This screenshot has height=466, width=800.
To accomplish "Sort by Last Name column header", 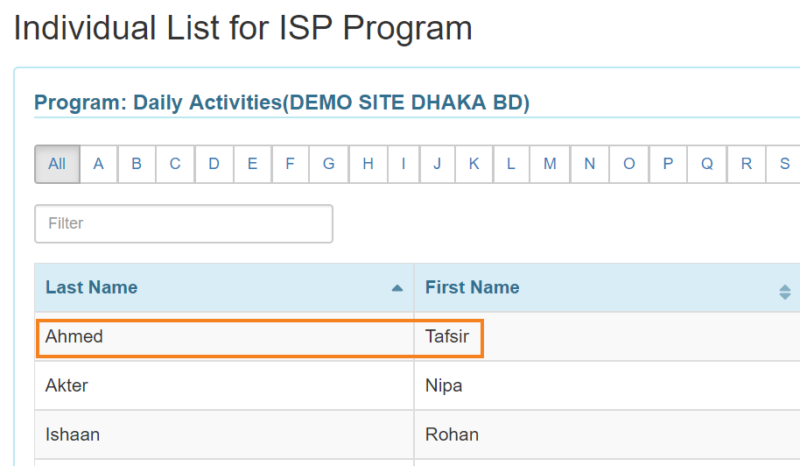I will click(224, 287).
